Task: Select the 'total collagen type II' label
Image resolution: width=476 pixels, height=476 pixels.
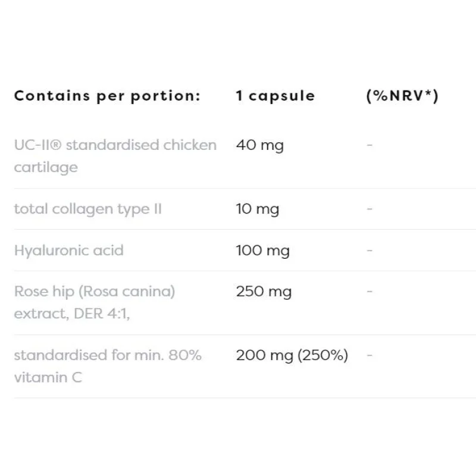Action: click(87, 209)
